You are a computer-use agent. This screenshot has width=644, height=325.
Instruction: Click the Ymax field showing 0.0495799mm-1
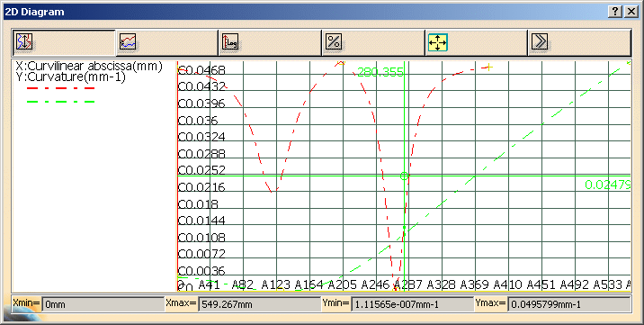pos(568,305)
